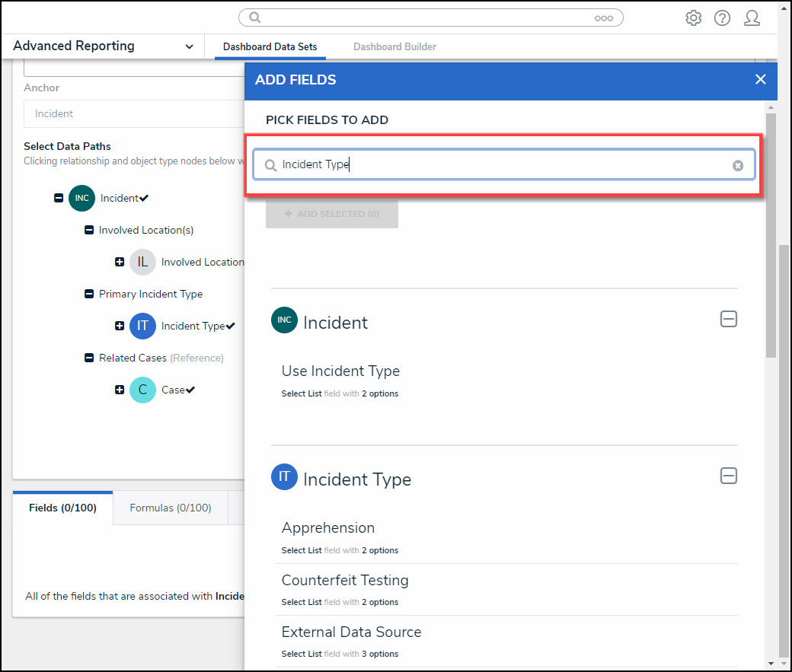This screenshot has width=792, height=672.
Task: Click the settings gear icon
Action: [x=693, y=18]
